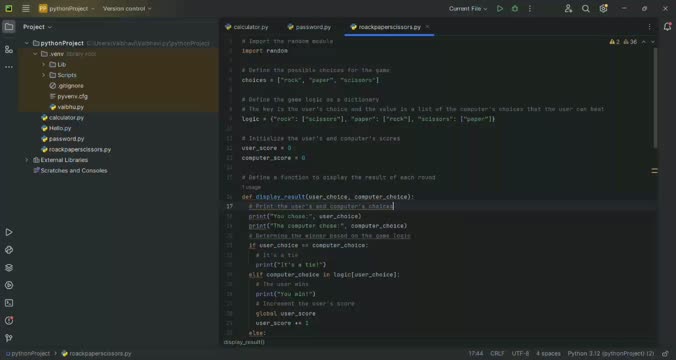Open the Python Packages layers icon
676x360 pixels.
[x=9, y=268]
